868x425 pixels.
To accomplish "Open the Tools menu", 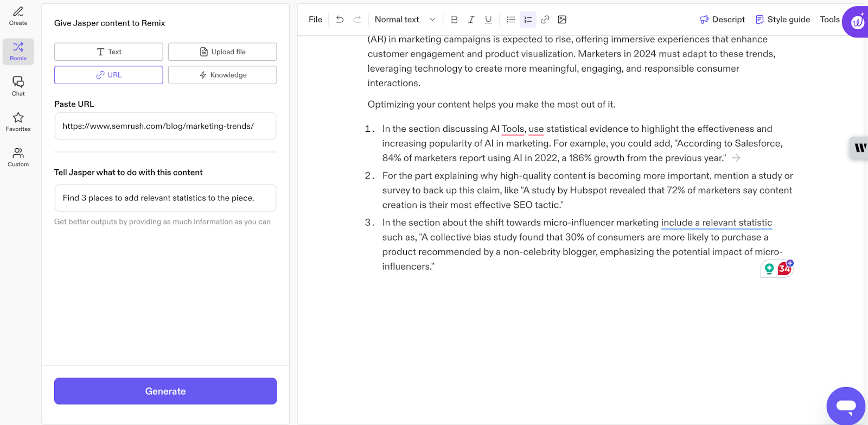I will coord(829,20).
